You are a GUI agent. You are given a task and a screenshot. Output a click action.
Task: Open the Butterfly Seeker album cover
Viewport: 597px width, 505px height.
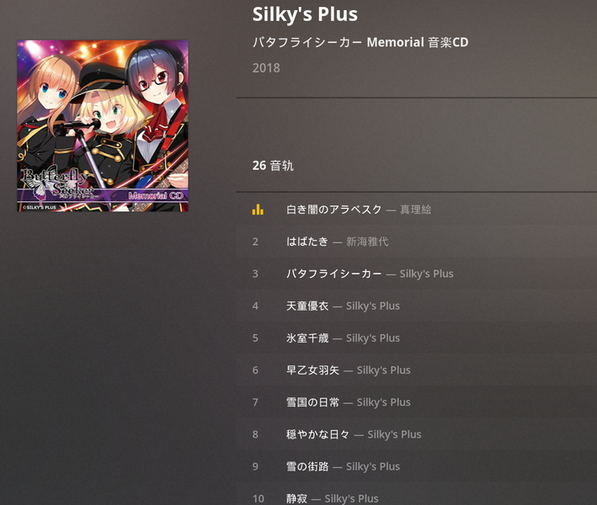tap(102, 126)
